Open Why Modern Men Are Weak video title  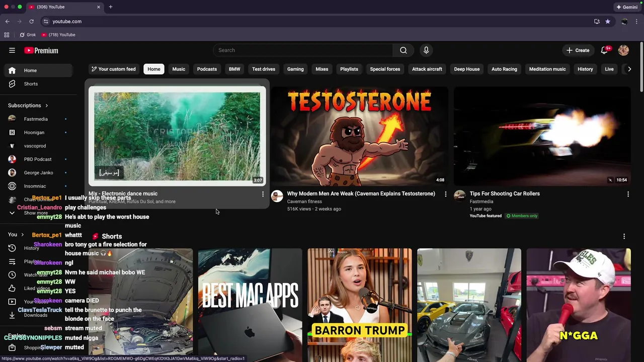pyautogui.click(x=361, y=194)
